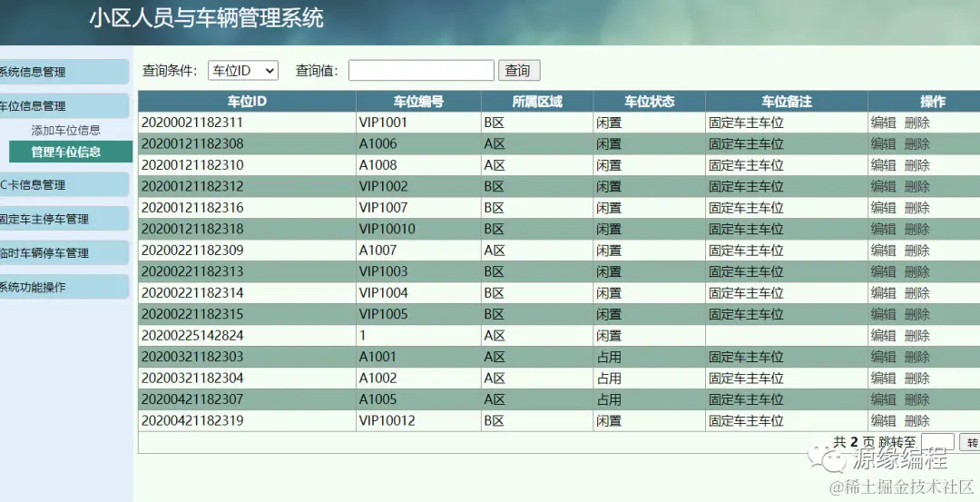Select 管理车位信息 submenu item

click(71, 152)
